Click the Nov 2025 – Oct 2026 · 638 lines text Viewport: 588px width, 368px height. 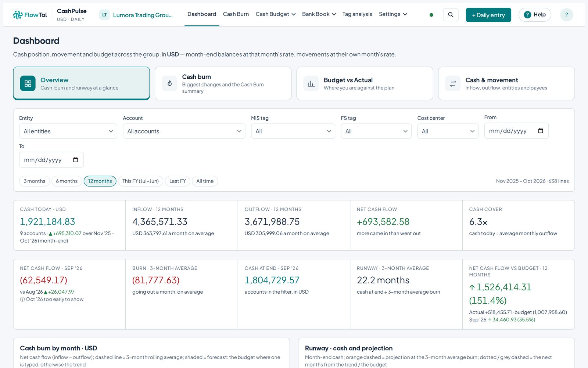532,181
